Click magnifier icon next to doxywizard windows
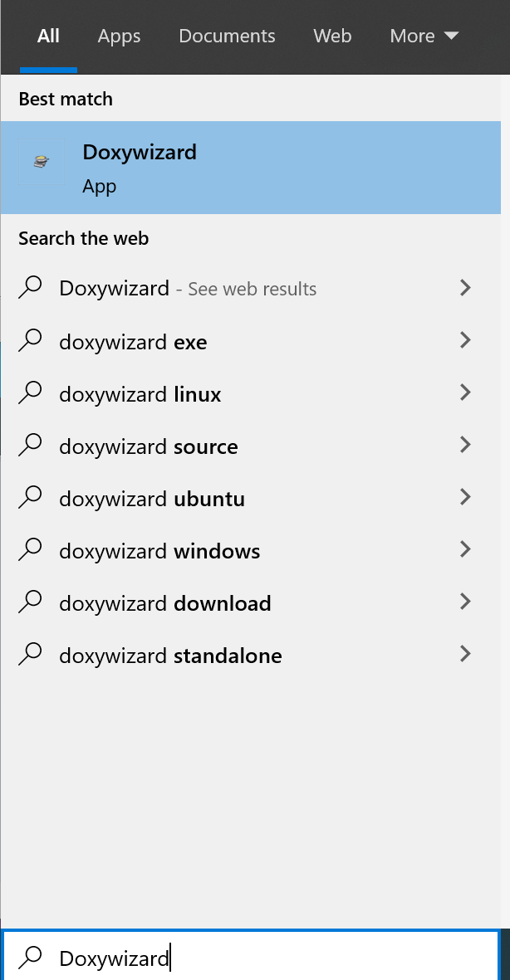Image resolution: width=510 pixels, height=980 pixels. coord(30,550)
